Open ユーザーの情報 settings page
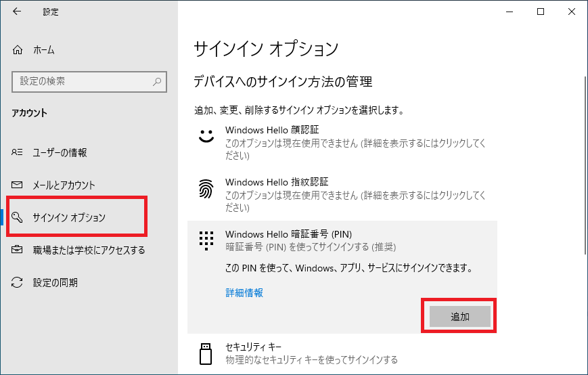The image size is (588, 375). (x=89, y=152)
